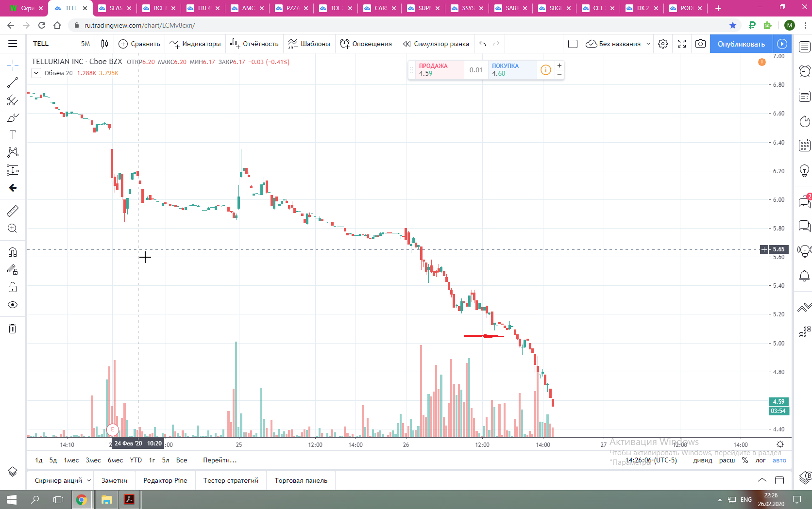
Task: Open the prediction and measurement tools
Action: pos(13,170)
